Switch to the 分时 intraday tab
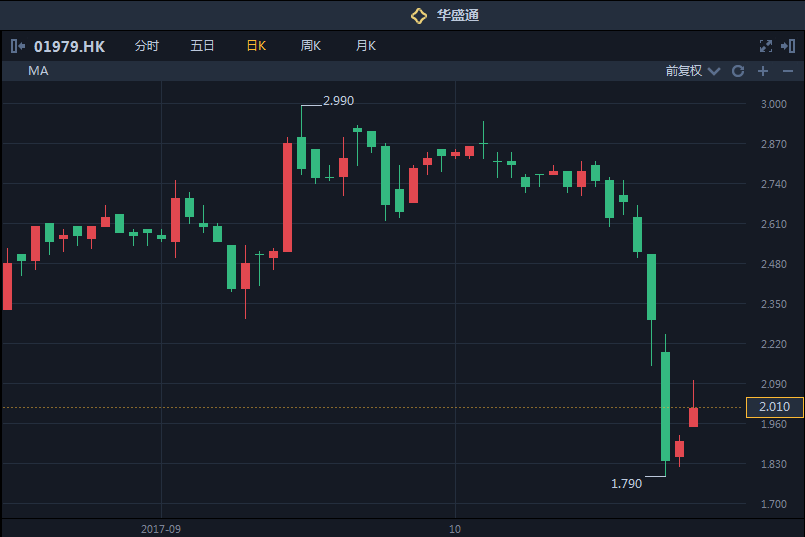 147,46
